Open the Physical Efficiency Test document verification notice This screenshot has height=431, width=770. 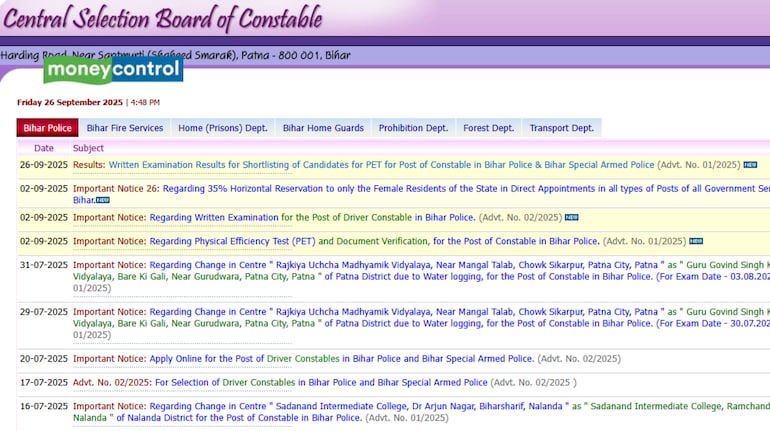[x=374, y=241]
